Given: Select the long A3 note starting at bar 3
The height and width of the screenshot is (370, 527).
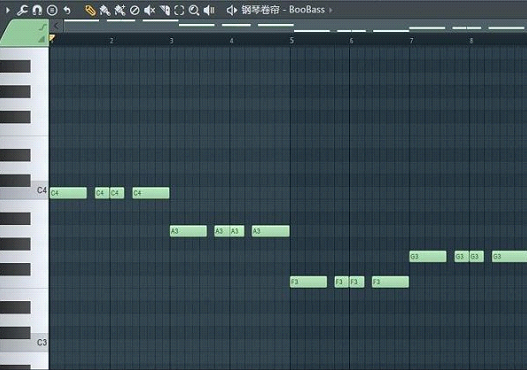Looking at the screenshot, I should [188, 231].
